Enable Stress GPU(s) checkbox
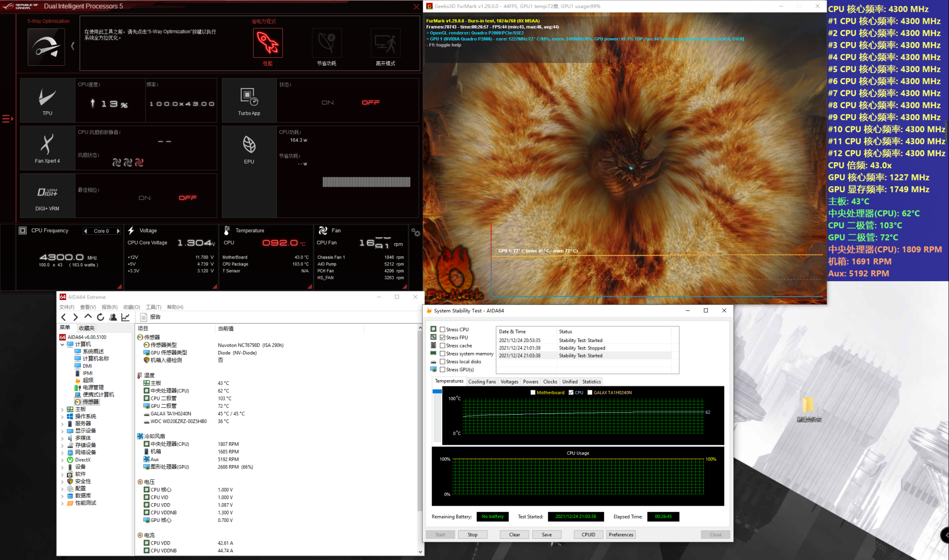Viewport: 949px width, 560px height. [442, 370]
